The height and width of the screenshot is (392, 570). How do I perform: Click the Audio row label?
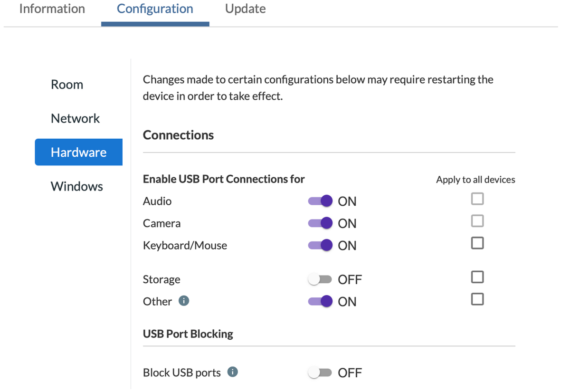[x=157, y=201]
